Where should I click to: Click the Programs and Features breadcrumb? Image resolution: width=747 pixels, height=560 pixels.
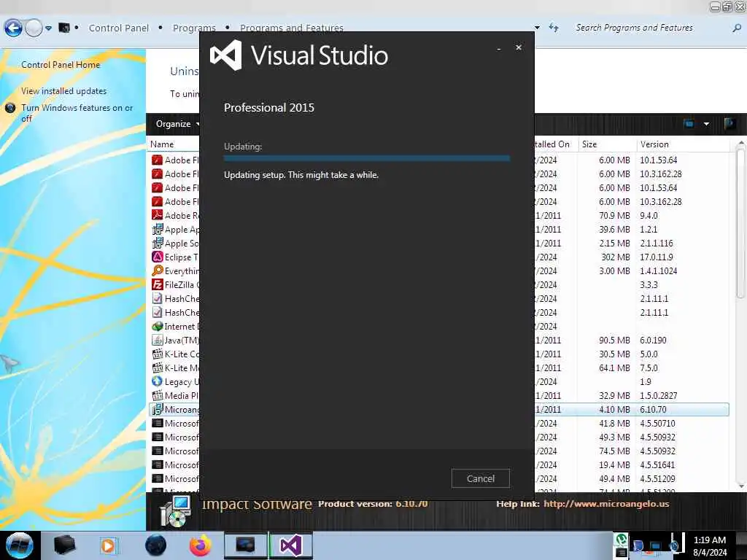tap(292, 28)
